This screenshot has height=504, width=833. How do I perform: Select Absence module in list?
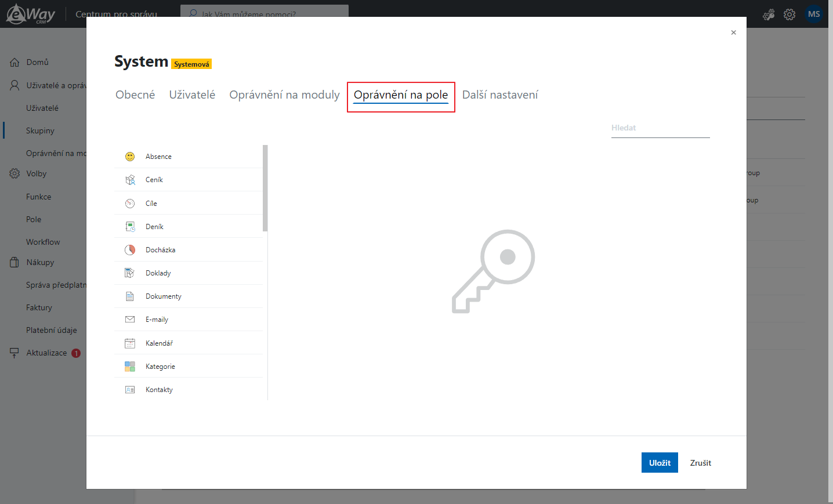click(x=188, y=157)
